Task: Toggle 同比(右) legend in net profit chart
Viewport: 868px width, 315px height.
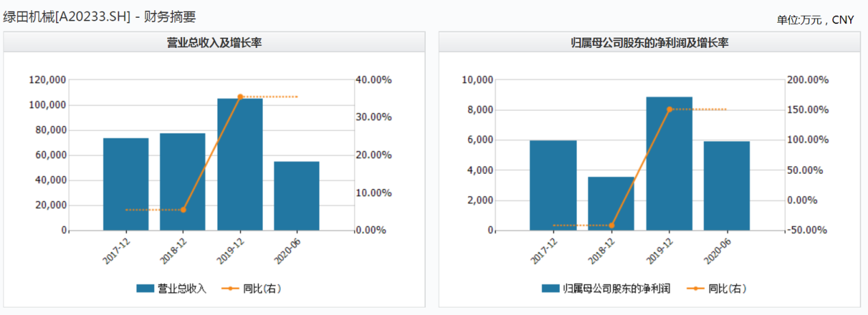Action: pos(719,289)
